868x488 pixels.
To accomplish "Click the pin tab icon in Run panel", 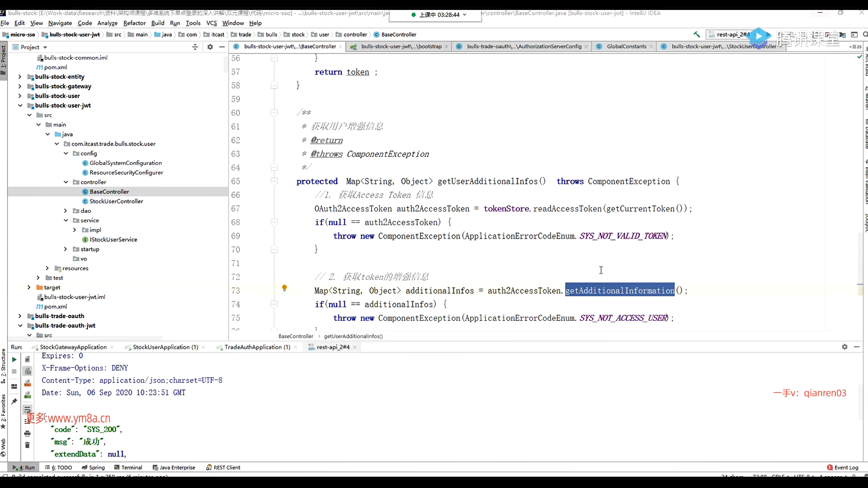I will click(14, 401).
